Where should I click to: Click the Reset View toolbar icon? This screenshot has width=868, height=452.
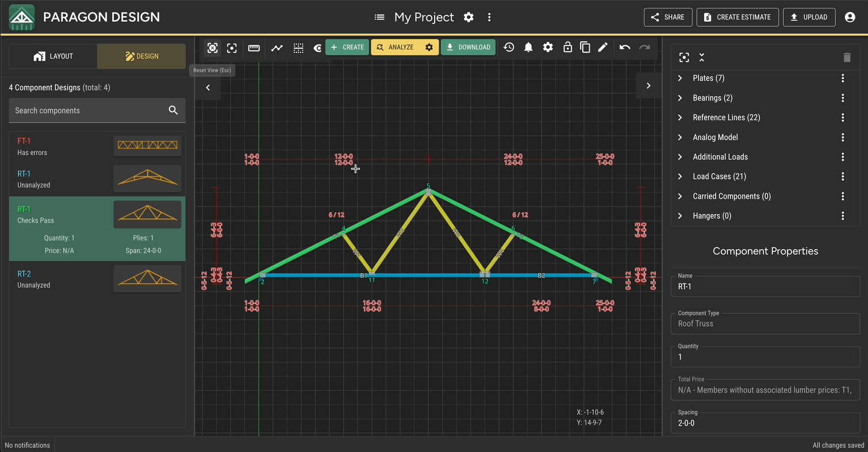coord(212,48)
